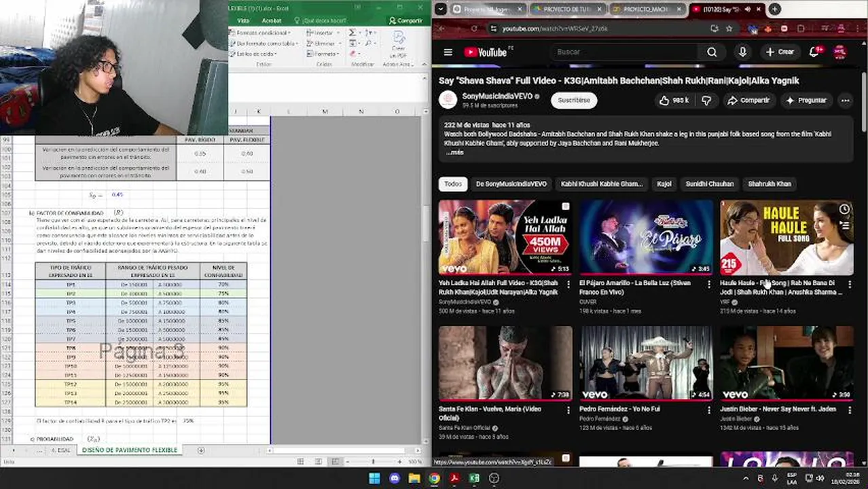The image size is (868, 489).
Task: Open options for Santa Fe Klan video
Action: coord(568,410)
